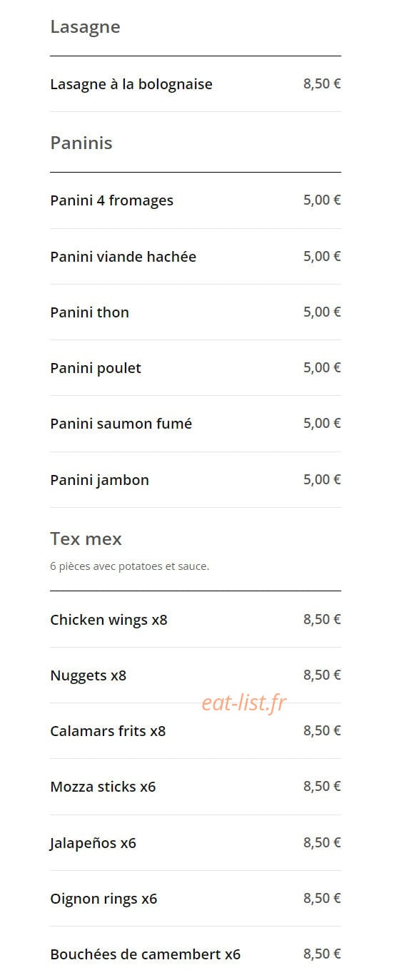The height and width of the screenshot is (980, 394).
Task: Select Mozza sticks x6
Action: 196,787
